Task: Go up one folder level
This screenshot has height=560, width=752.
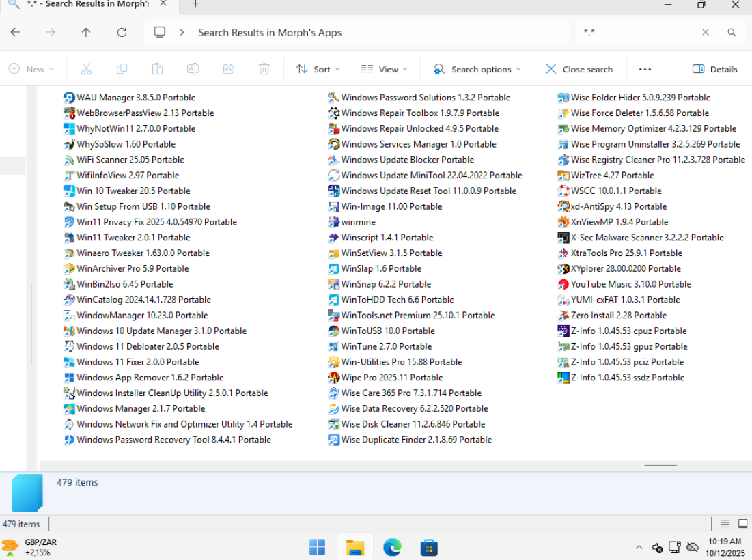Action: (x=86, y=32)
